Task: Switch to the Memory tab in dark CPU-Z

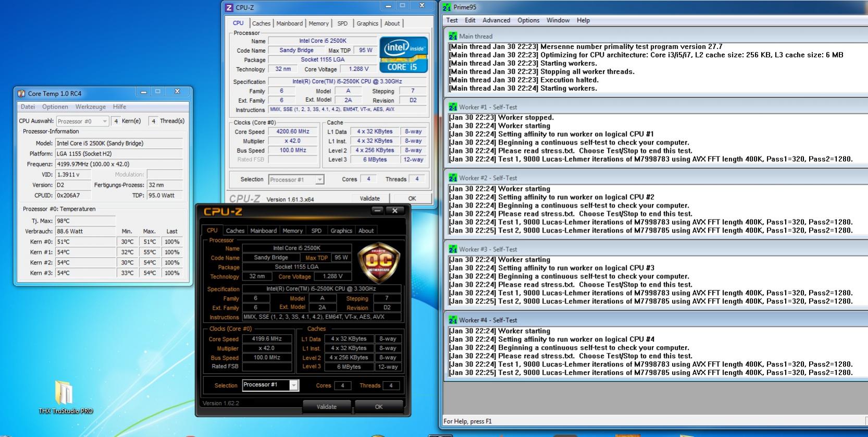Action: pos(292,230)
